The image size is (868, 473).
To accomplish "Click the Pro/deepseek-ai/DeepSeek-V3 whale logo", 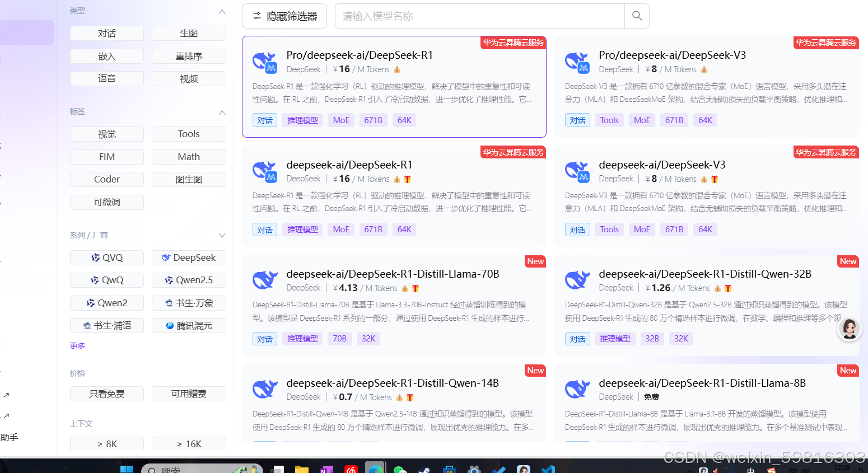I will tap(577, 62).
